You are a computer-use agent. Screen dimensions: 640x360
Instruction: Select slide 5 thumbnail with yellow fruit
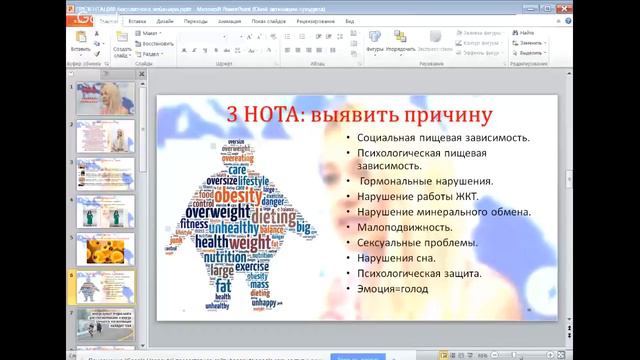(x=105, y=249)
